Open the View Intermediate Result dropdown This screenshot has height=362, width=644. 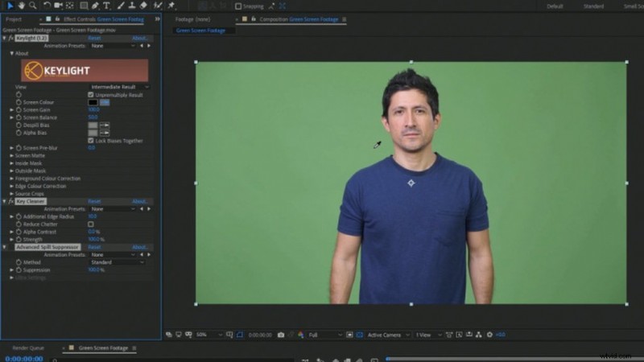click(119, 87)
